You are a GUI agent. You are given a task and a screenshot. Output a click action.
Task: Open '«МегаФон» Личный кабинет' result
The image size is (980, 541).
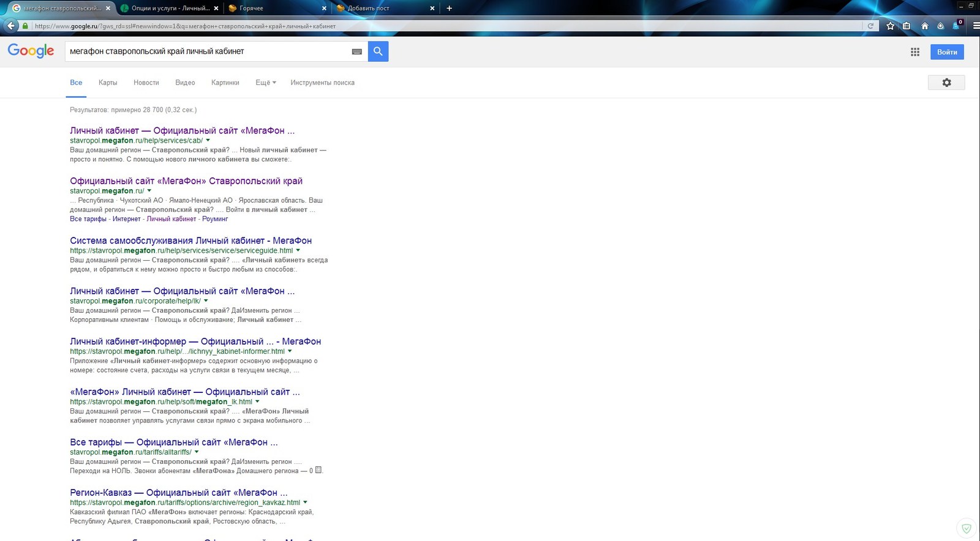(x=185, y=392)
